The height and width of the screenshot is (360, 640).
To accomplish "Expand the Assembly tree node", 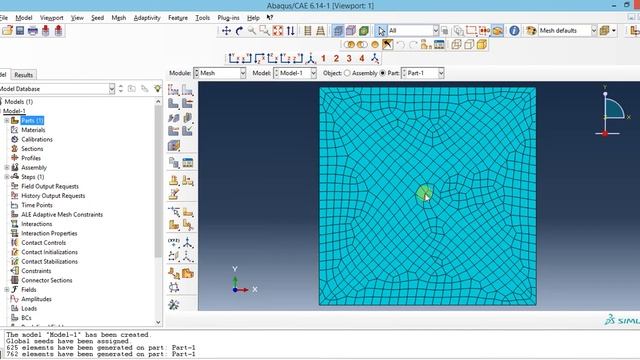I will (7, 168).
